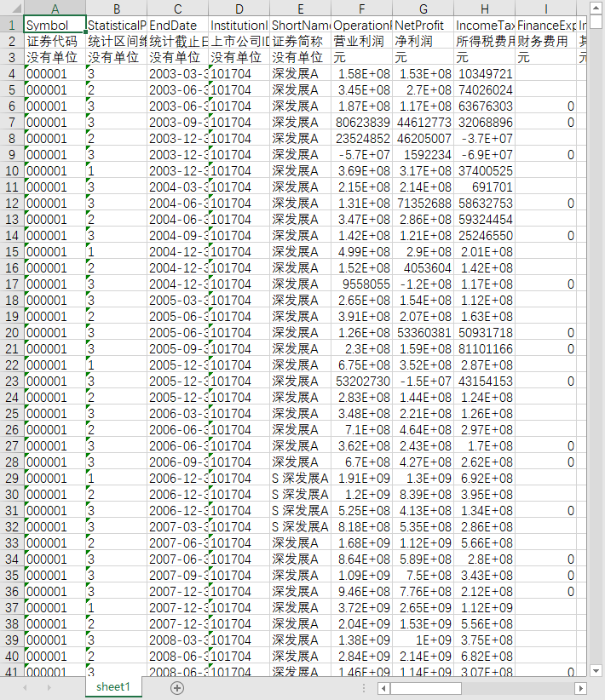
Task: Select cell 财务费用
Action: tap(545, 41)
